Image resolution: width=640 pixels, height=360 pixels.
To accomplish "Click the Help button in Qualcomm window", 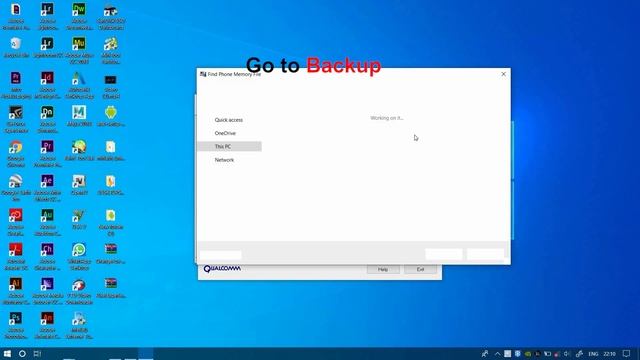I will tap(383, 269).
